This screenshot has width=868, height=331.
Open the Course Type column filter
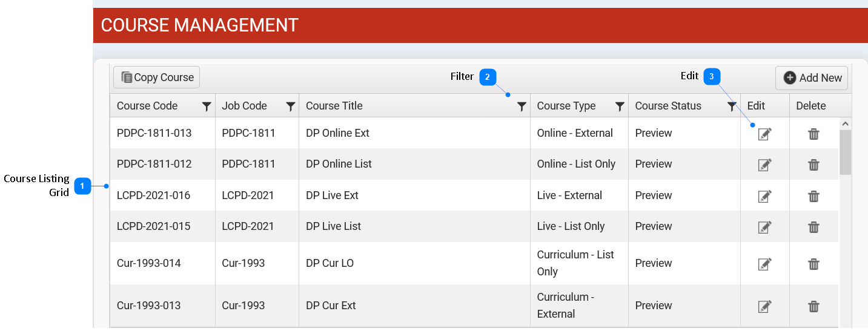coord(620,107)
